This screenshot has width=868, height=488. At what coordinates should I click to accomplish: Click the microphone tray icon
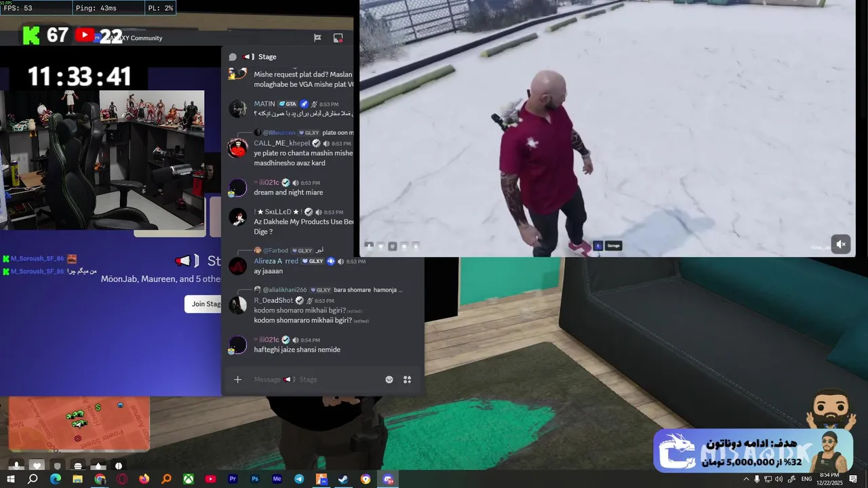pyautogui.click(x=757, y=479)
